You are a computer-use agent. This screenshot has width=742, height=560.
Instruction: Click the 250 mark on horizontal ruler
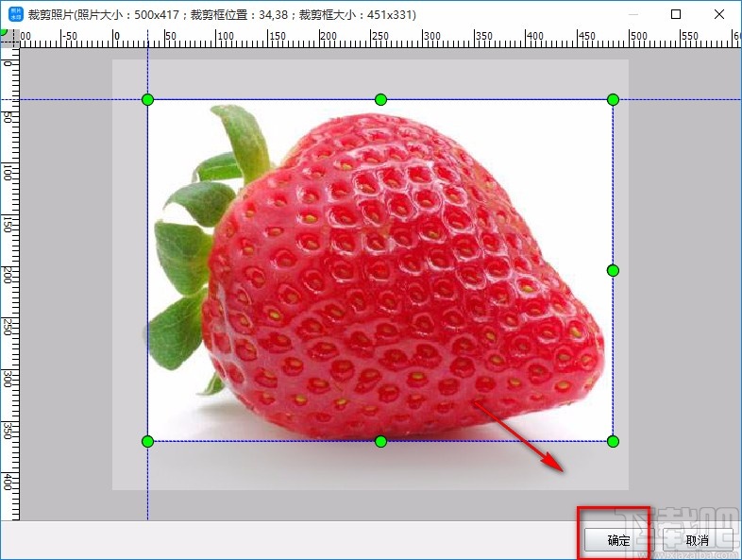(378, 37)
